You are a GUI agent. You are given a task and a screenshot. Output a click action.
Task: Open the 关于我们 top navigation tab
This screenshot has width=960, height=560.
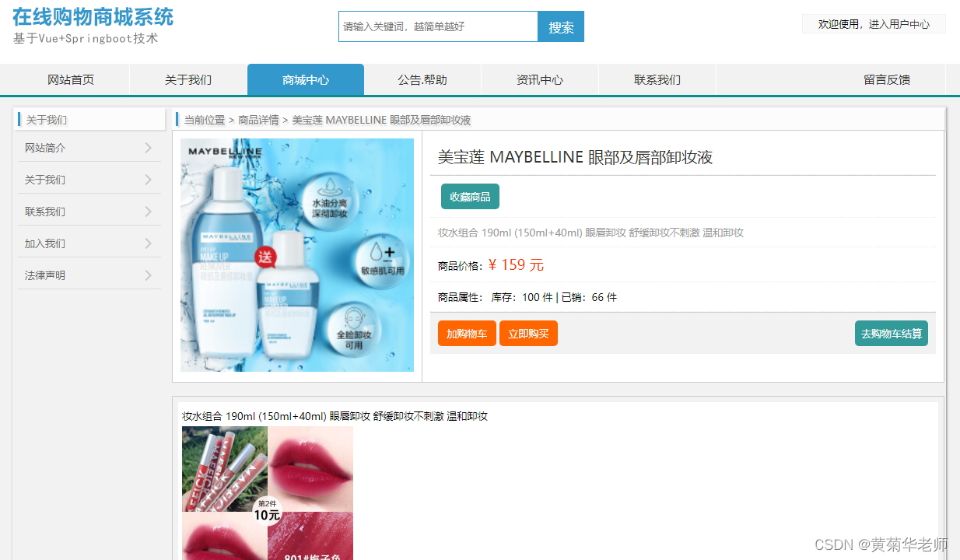pos(188,79)
